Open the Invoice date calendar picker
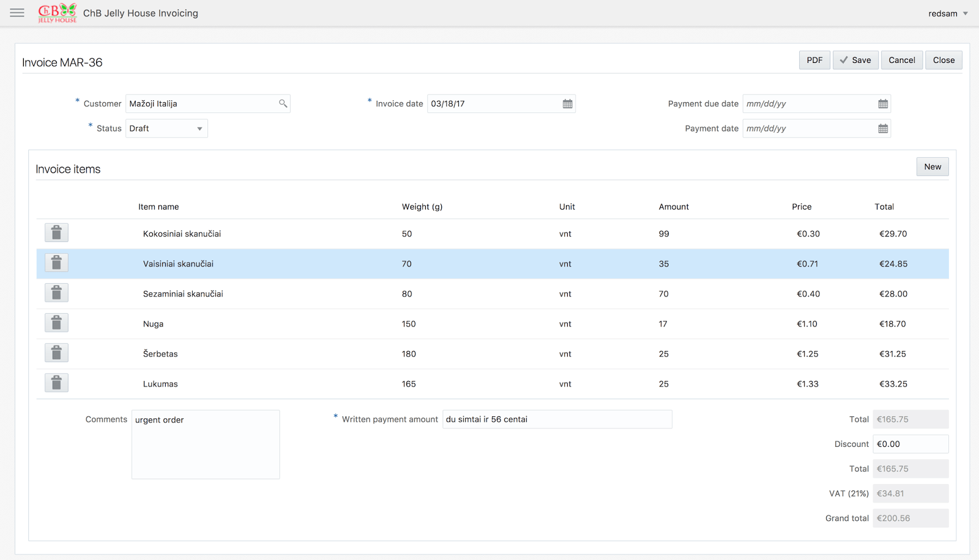 tap(568, 104)
